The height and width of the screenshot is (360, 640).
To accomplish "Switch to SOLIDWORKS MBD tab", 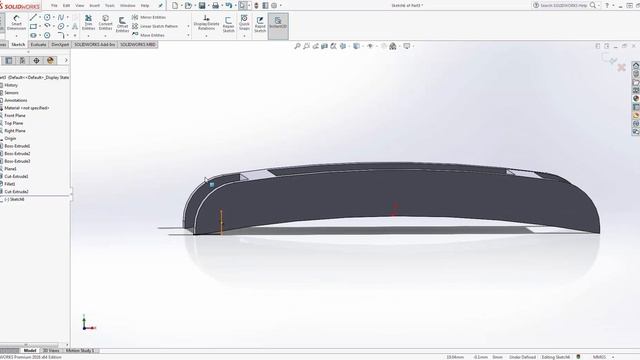I will click(138, 44).
